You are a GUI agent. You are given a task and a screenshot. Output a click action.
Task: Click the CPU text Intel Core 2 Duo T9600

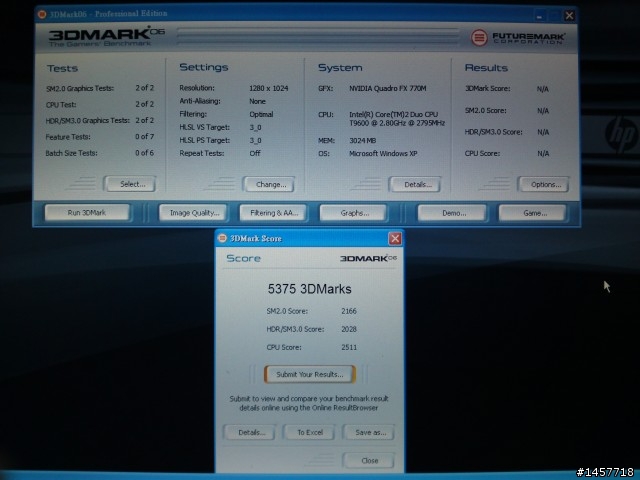397,118
